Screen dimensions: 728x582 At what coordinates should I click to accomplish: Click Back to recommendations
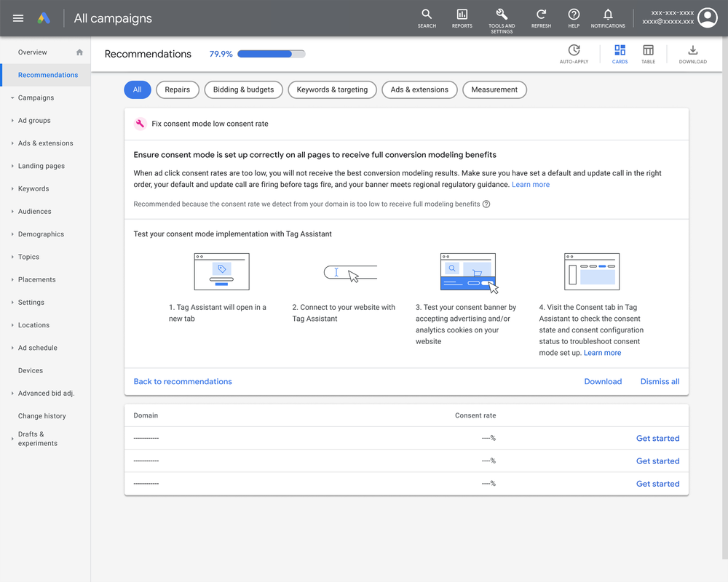click(183, 381)
